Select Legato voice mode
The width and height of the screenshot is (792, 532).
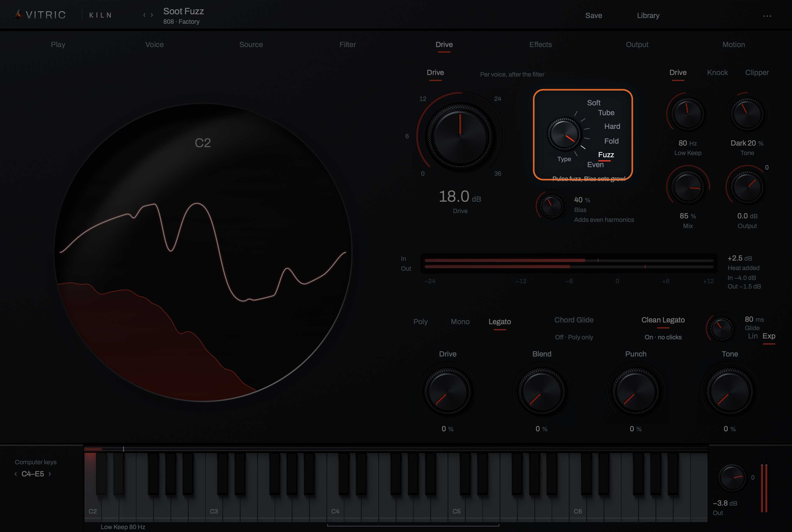(x=499, y=322)
